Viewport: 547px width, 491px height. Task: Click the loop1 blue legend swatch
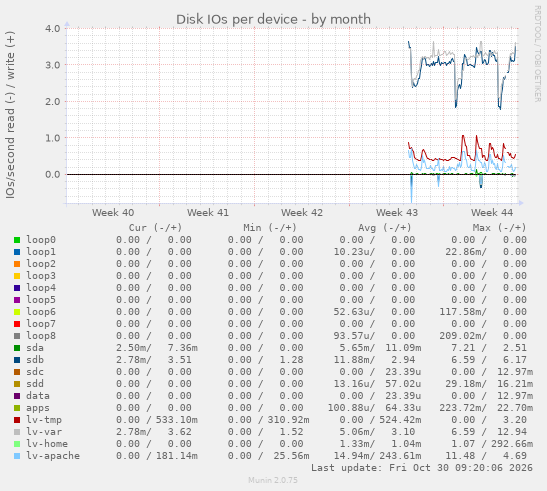point(17,252)
